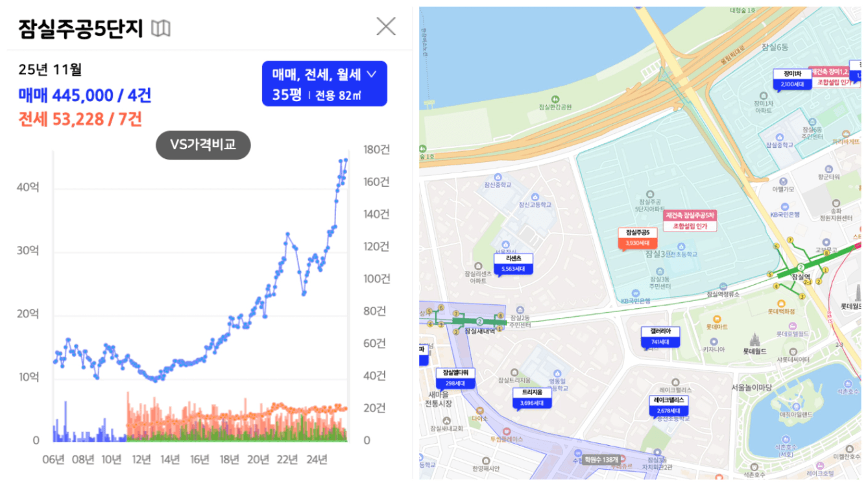Click the 잠실역 line 2 station symbol
This screenshot has height=482, width=868.
801,267
